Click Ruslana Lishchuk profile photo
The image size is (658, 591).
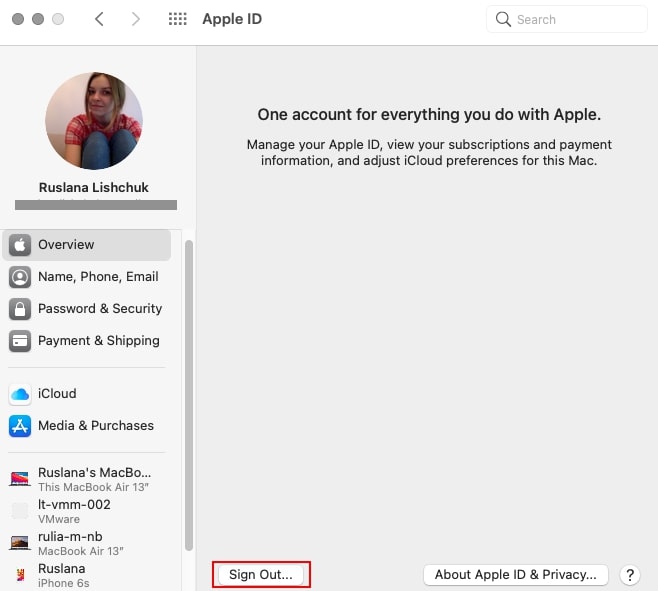tap(94, 121)
